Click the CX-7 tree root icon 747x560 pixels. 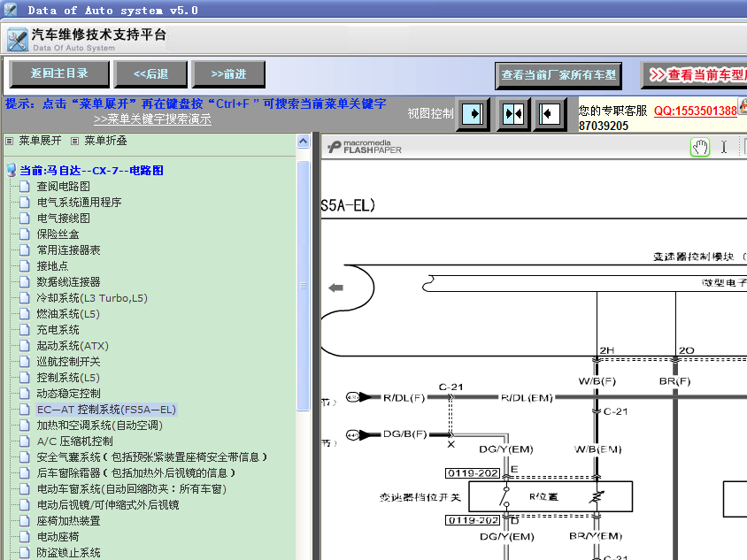[12, 170]
